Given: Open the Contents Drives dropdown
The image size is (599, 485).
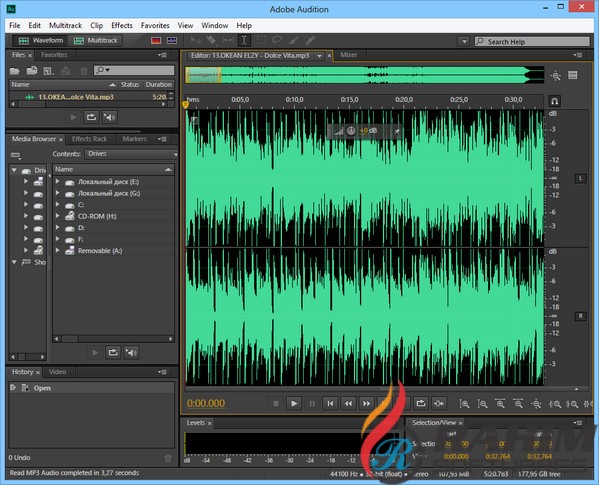Looking at the screenshot, I should 131,154.
